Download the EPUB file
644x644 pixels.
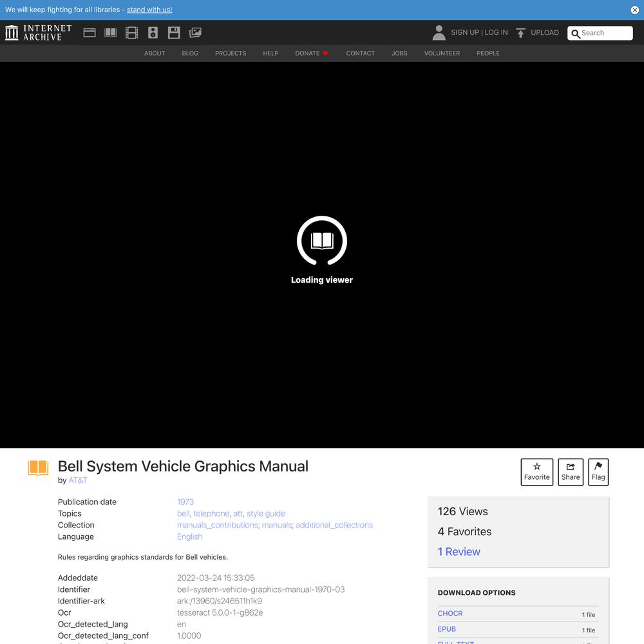[x=447, y=629]
